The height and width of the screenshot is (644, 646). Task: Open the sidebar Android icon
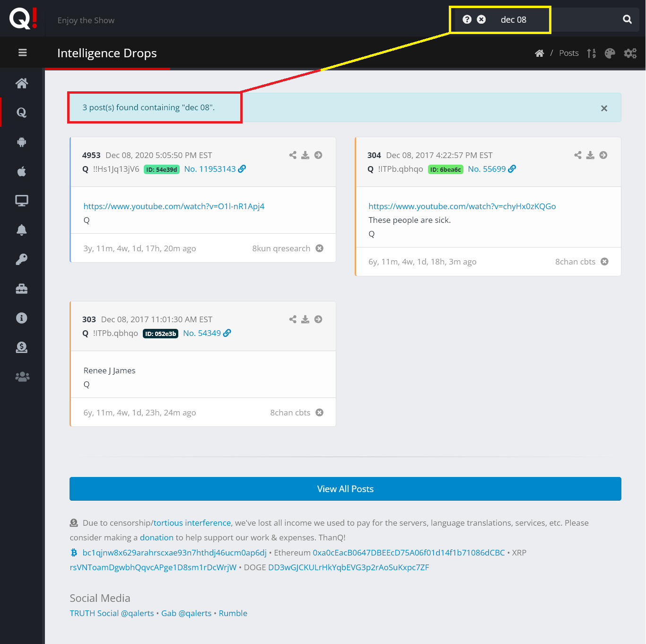(x=22, y=142)
